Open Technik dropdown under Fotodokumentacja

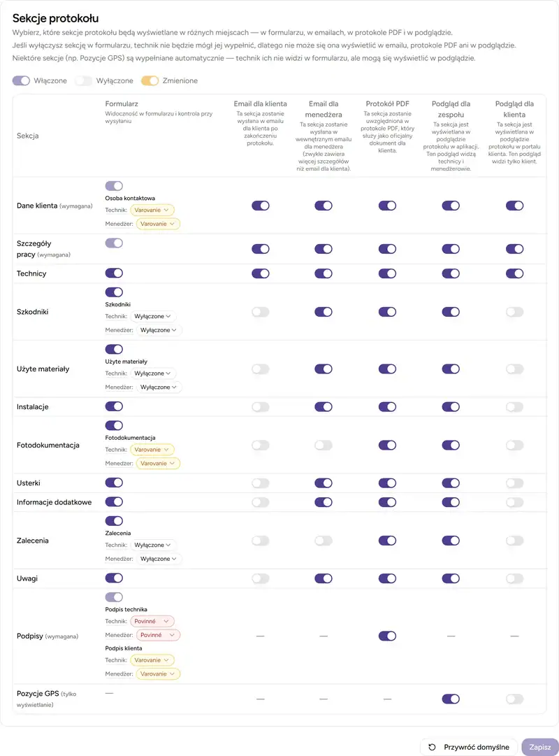pyautogui.click(x=152, y=450)
